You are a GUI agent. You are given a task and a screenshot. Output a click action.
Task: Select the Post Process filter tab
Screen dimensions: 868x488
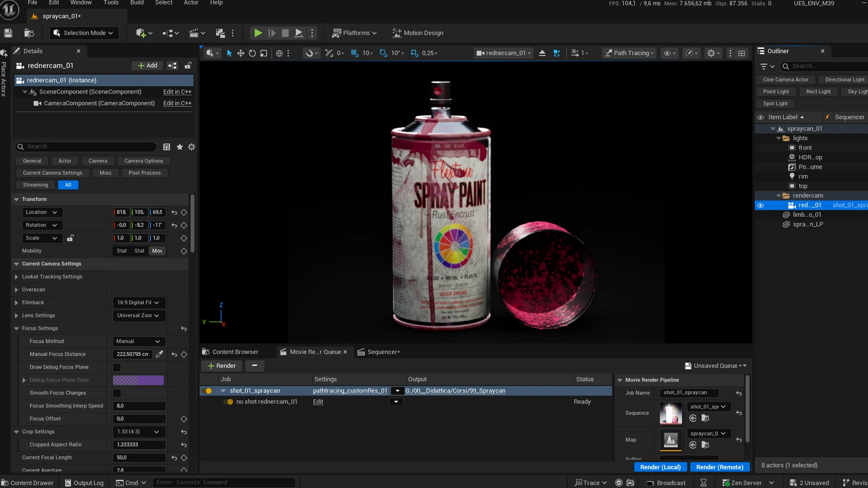pyautogui.click(x=145, y=173)
